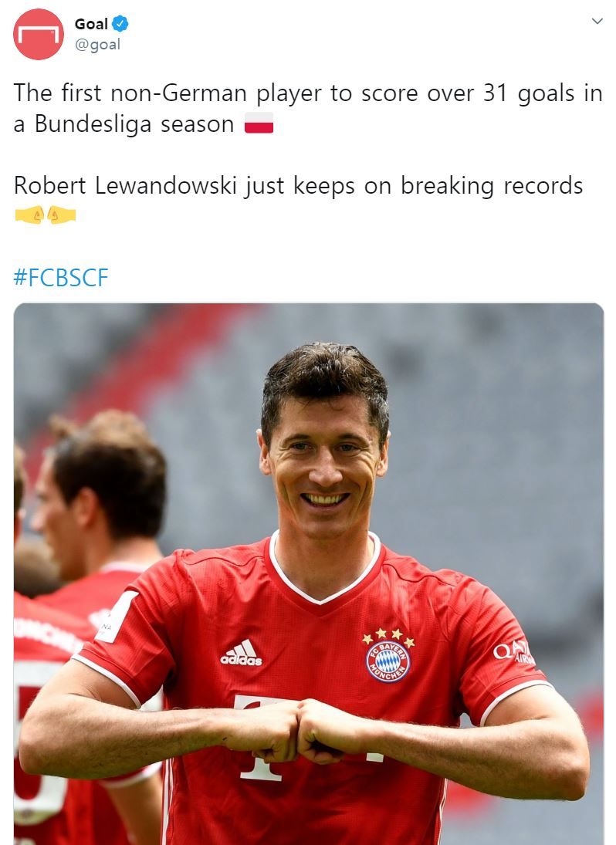Viewport: 616px width, 845px height.
Task: Click the blue verified badge
Action: click(x=120, y=24)
